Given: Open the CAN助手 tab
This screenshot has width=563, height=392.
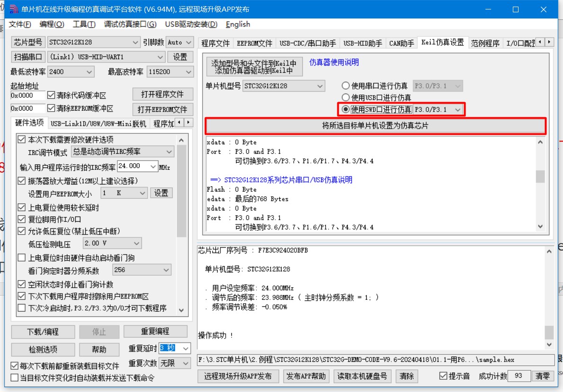Looking at the screenshot, I should point(401,43).
